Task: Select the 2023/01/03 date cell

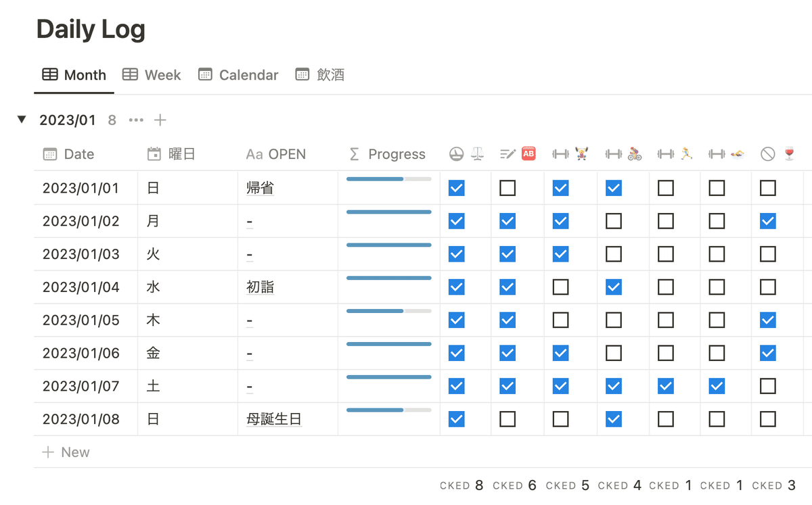Action: point(86,254)
